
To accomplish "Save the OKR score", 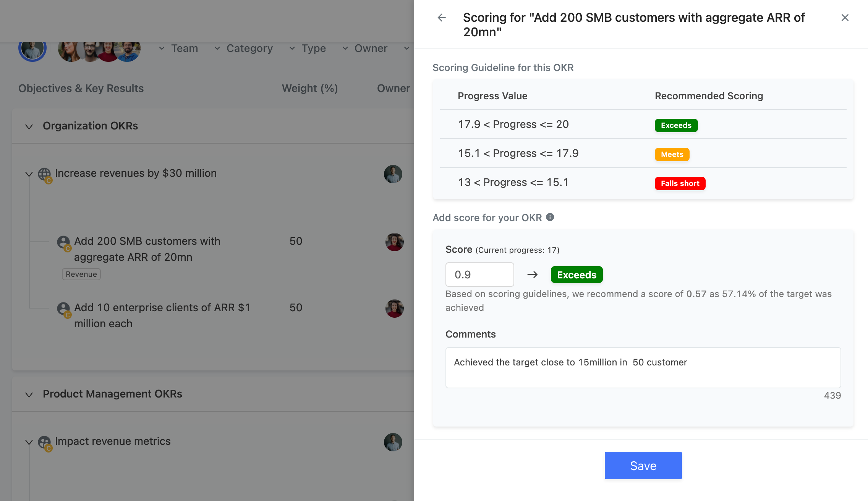I will [643, 465].
